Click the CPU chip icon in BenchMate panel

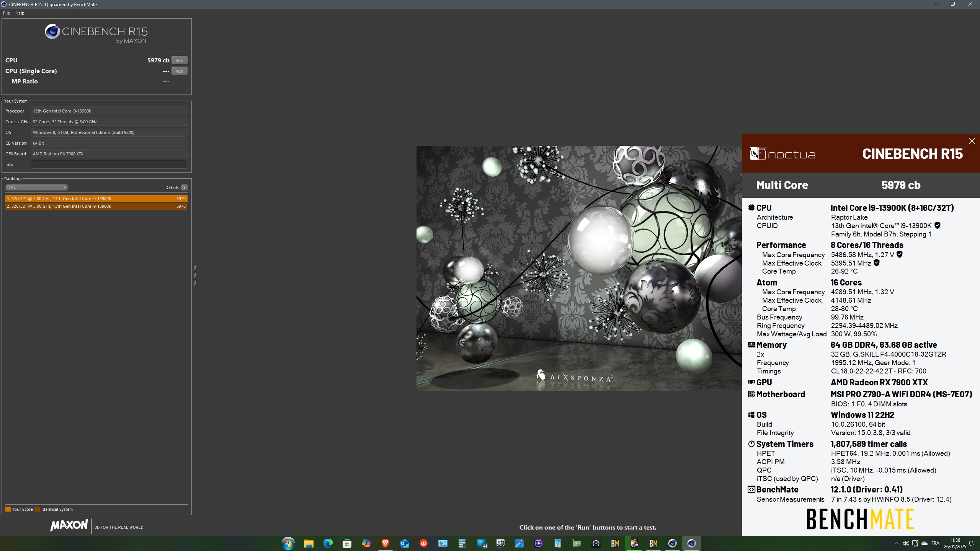coord(751,208)
